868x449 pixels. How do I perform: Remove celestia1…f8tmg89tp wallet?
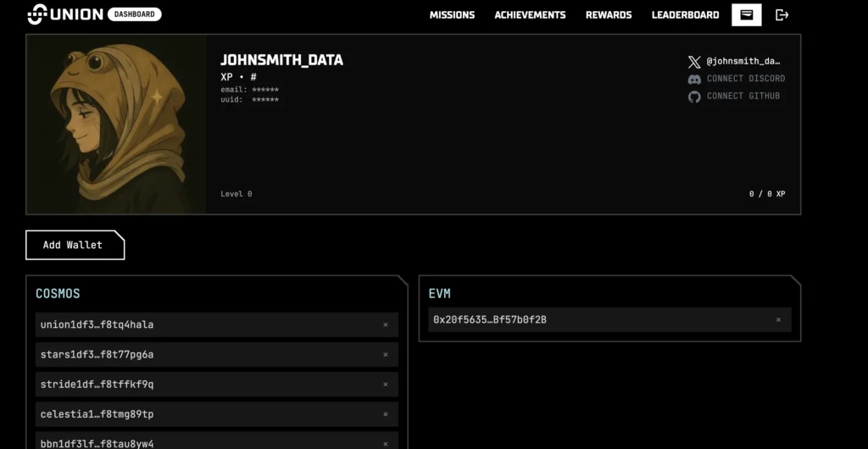tap(386, 414)
